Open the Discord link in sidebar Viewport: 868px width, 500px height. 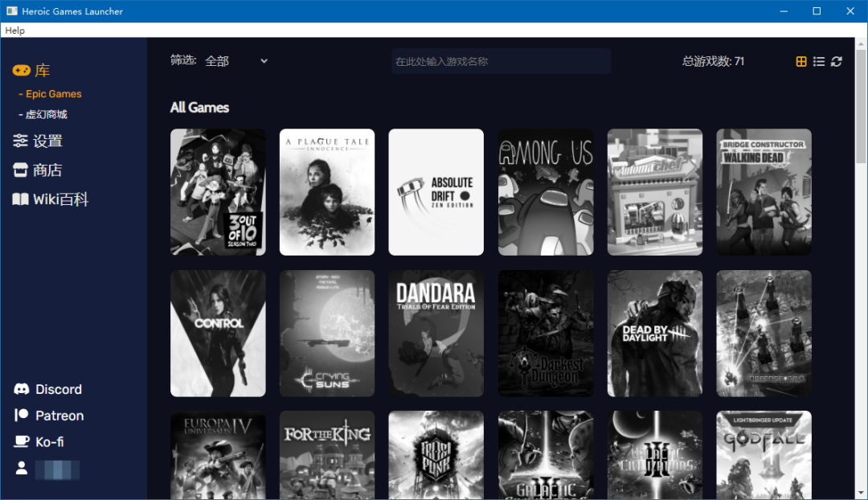[x=48, y=389]
